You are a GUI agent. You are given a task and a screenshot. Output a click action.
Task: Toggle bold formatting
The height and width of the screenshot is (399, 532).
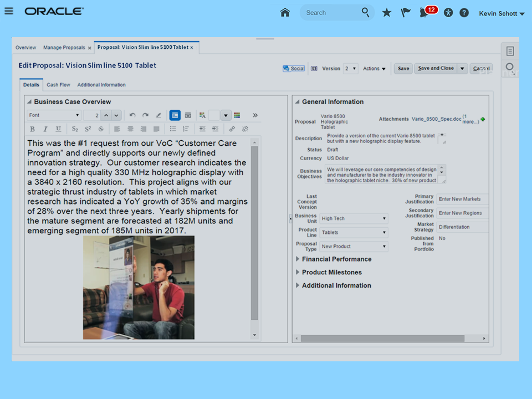[x=32, y=129]
